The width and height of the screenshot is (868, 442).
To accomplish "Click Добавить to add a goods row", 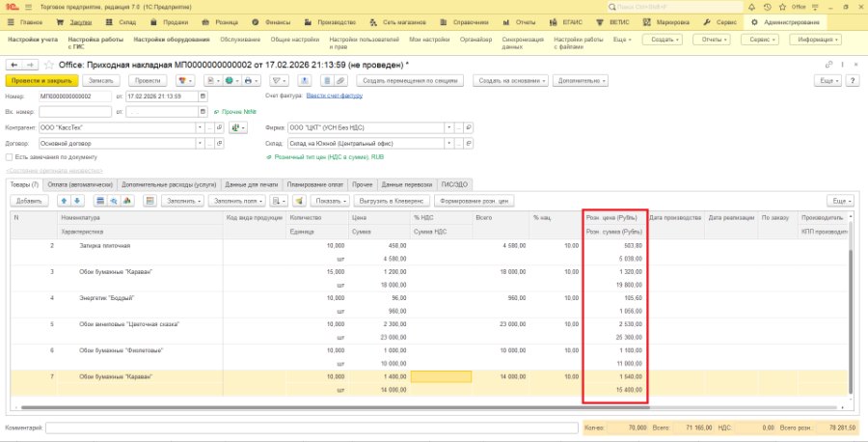I will [29, 201].
